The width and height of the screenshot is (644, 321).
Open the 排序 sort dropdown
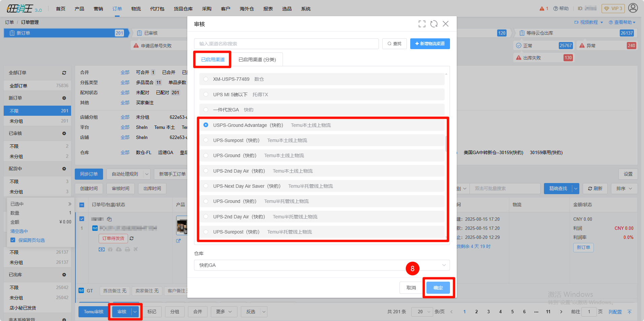(x=624, y=188)
